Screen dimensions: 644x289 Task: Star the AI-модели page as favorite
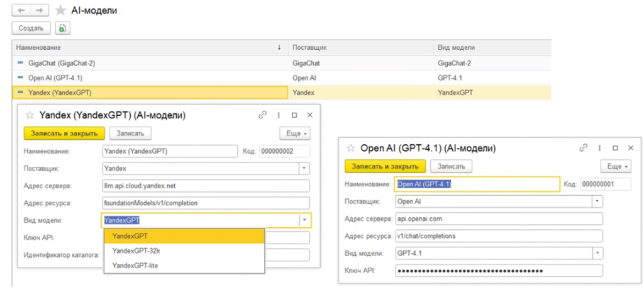(60, 11)
